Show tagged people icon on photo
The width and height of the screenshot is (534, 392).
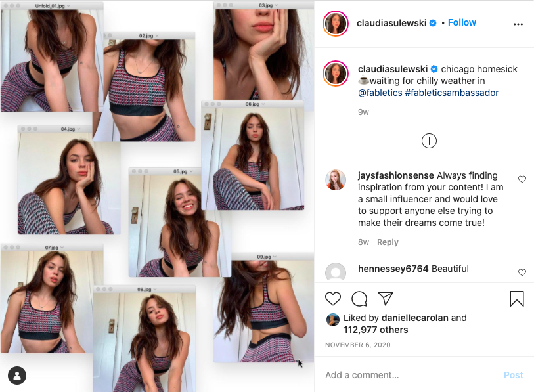click(17, 375)
